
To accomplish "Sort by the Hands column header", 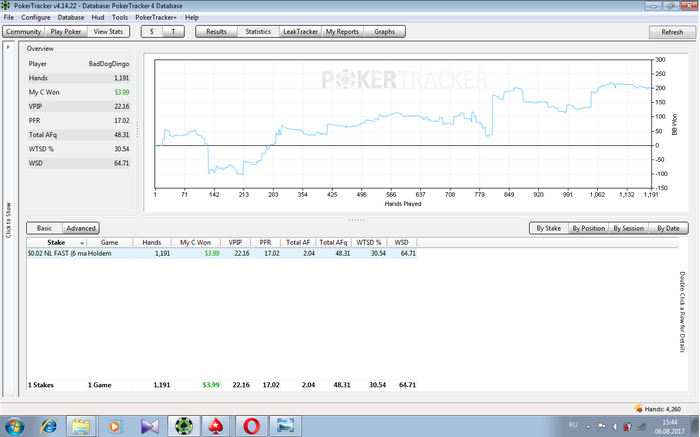I will pos(152,242).
